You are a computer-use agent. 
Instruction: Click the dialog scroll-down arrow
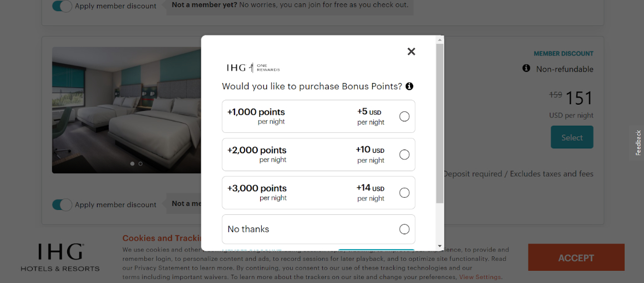[x=440, y=246]
